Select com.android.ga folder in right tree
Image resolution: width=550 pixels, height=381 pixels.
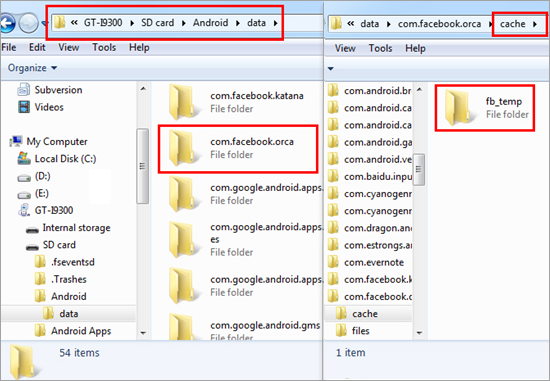(x=370, y=142)
